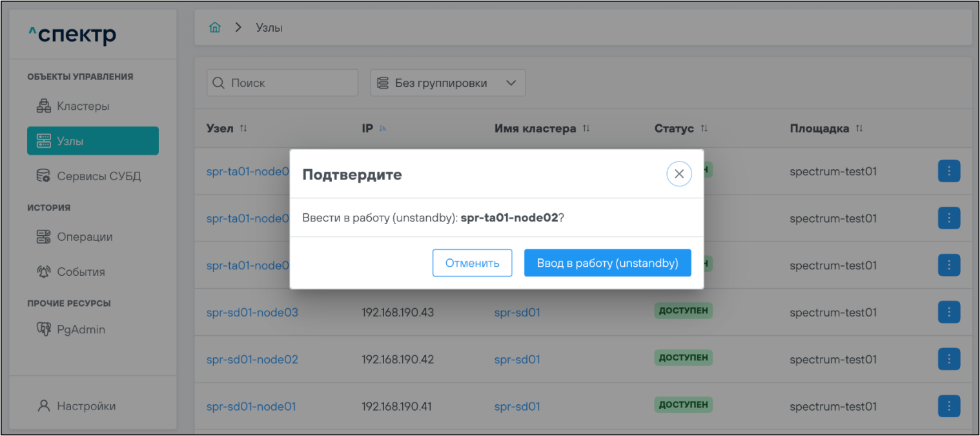Sort by Статус column sort icon
980x436 pixels.
click(x=704, y=129)
